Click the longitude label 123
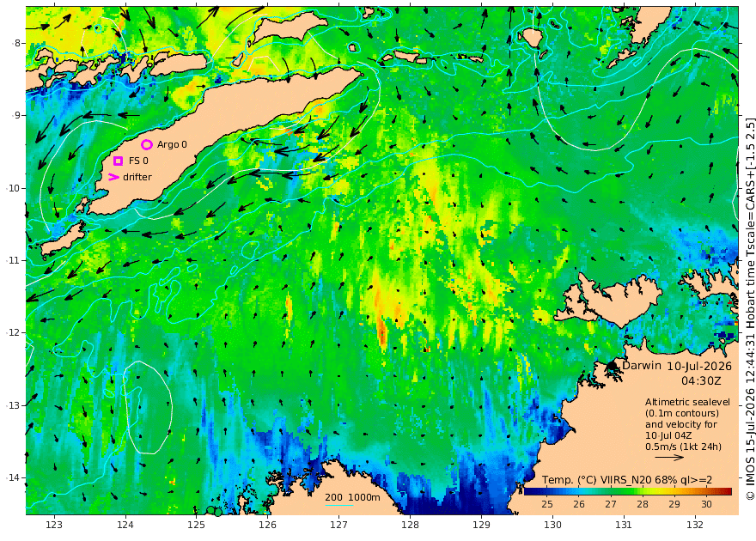This screenshot has width=756, height=541. (54, 525)
